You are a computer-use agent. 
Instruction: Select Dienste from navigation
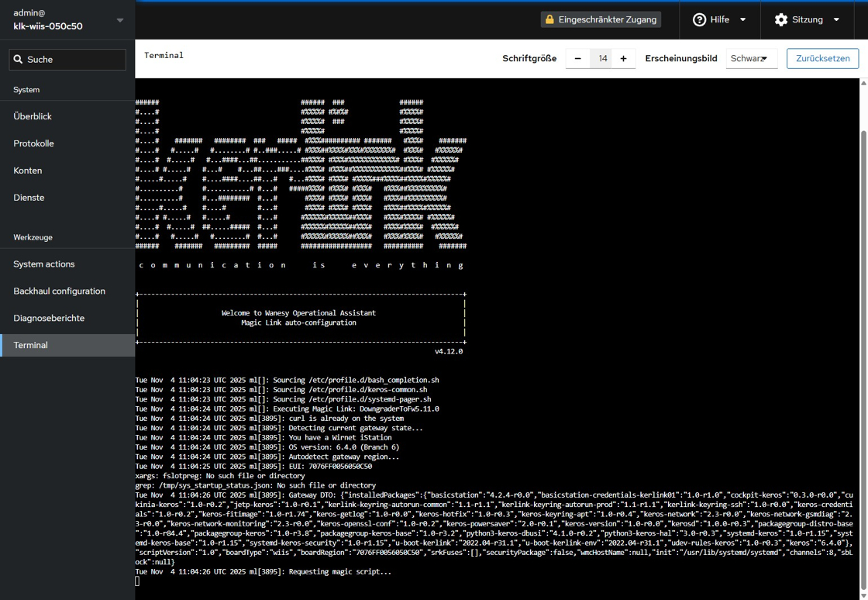pyautogui.click(x=29, y=198)
